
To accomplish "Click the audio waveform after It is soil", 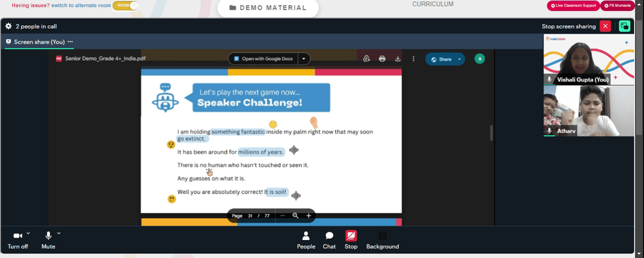I will [296, 195].
